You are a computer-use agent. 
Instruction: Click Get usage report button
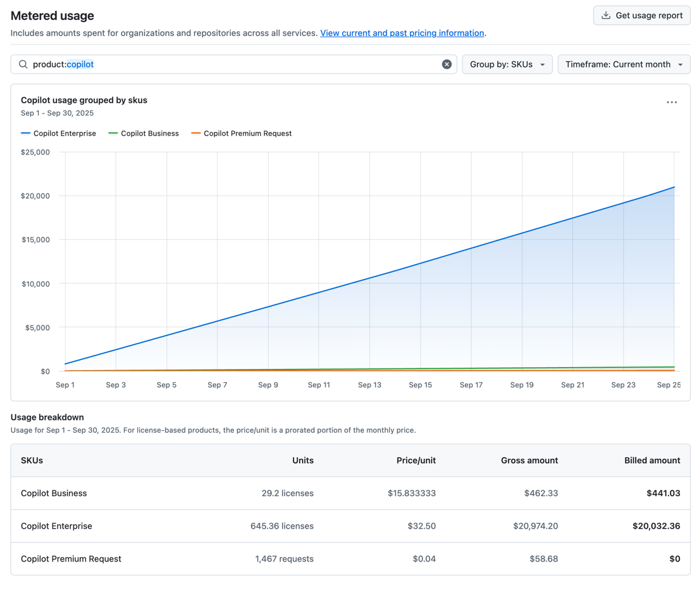[x=642, y=15]
